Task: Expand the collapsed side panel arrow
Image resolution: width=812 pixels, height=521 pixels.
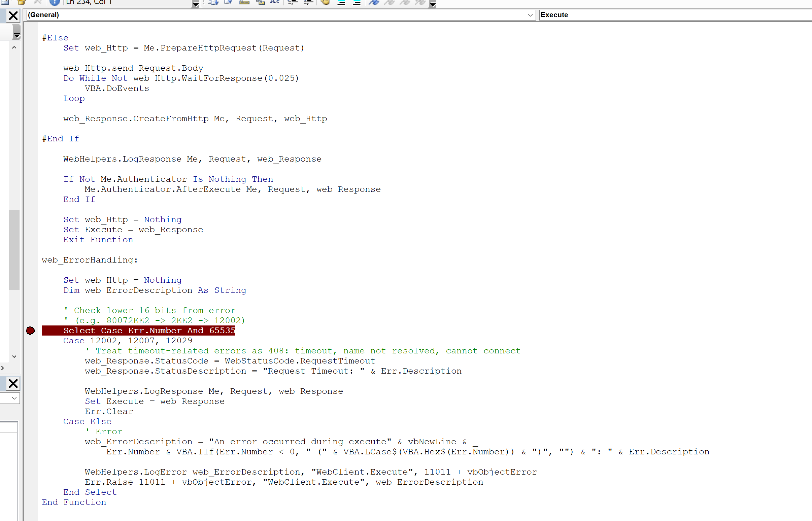Action: click(3, 368)
